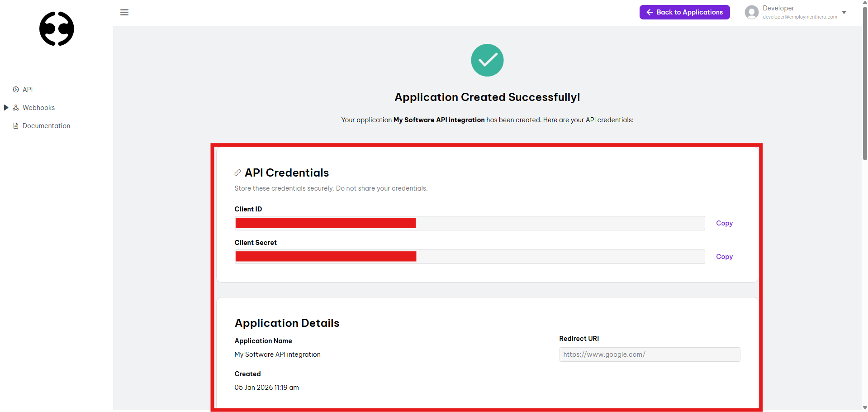Click the link icon beside API Credentials
The width and height of the screenshot is (868, 412).
237,173
